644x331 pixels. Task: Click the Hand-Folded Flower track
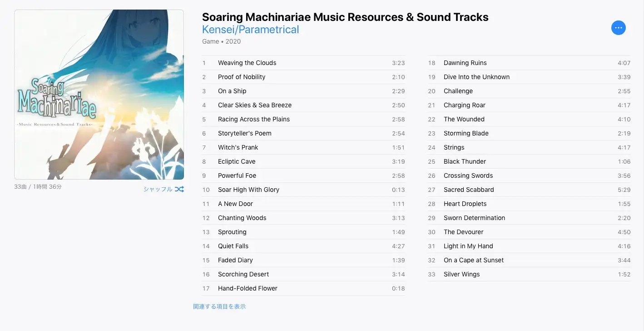248,288
